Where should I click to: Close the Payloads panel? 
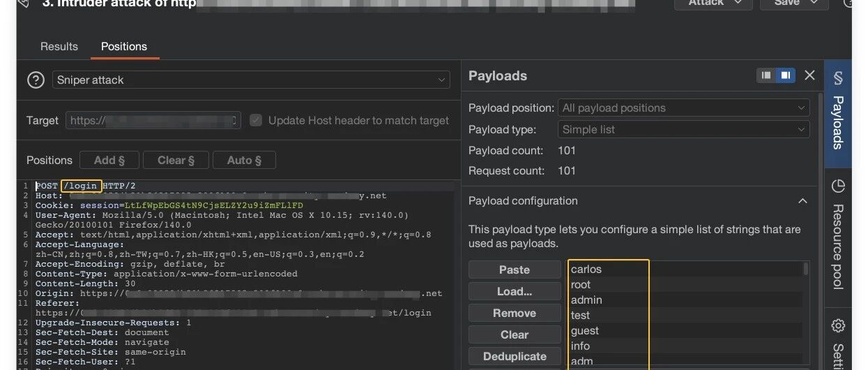pos(809,75)
